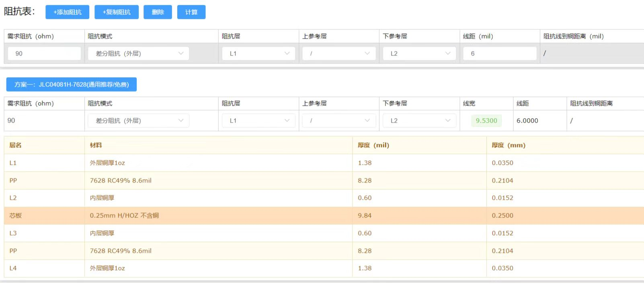
Task: Click the green 9.5300 线宽 value
Action: [486, 121]
